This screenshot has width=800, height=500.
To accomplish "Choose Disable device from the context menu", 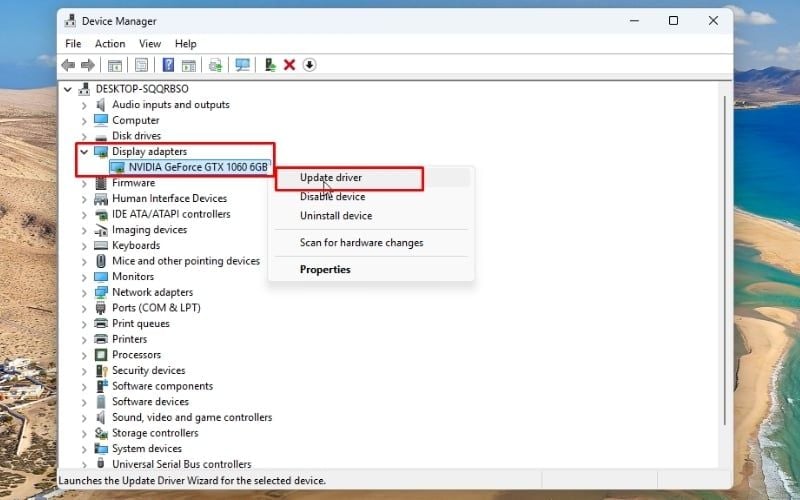I will point(371,196).
